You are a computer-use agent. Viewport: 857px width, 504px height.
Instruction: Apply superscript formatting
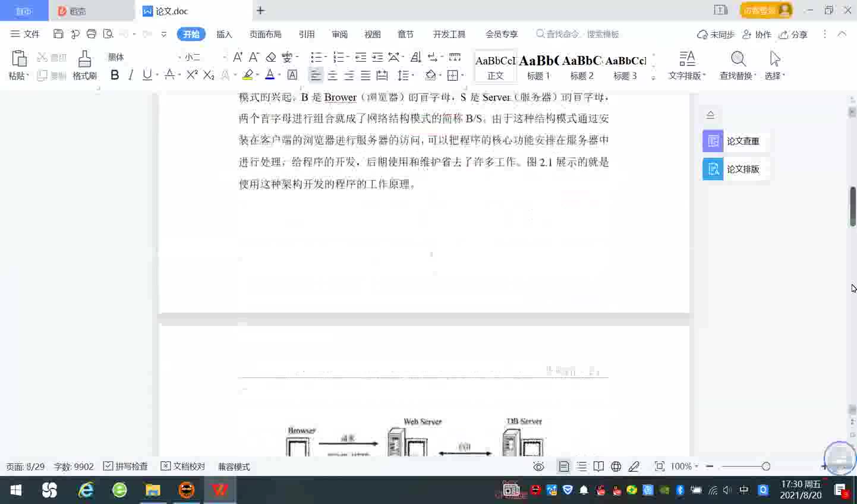(192, 75)
